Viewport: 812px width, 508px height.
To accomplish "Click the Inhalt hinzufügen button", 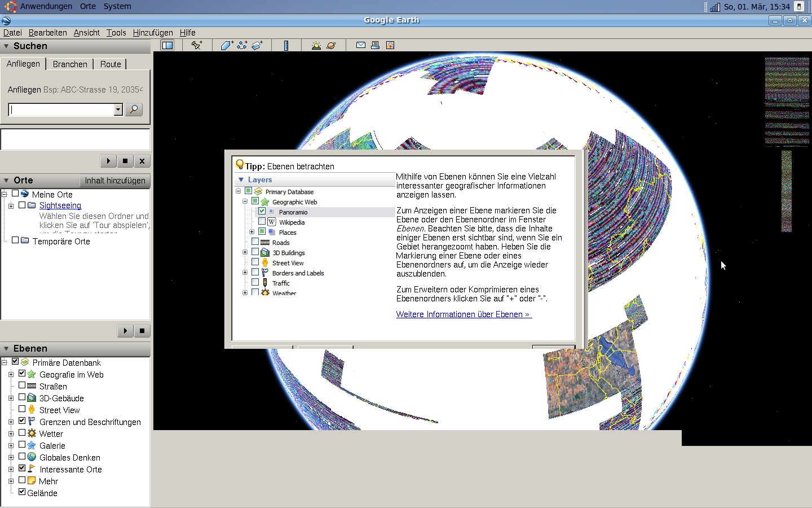I will point(115,181).
